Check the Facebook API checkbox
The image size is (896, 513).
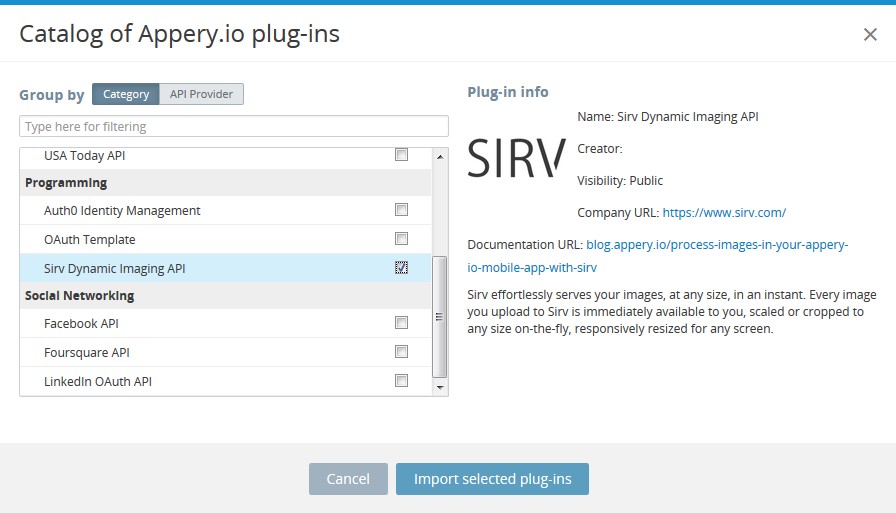click(401, 323)
